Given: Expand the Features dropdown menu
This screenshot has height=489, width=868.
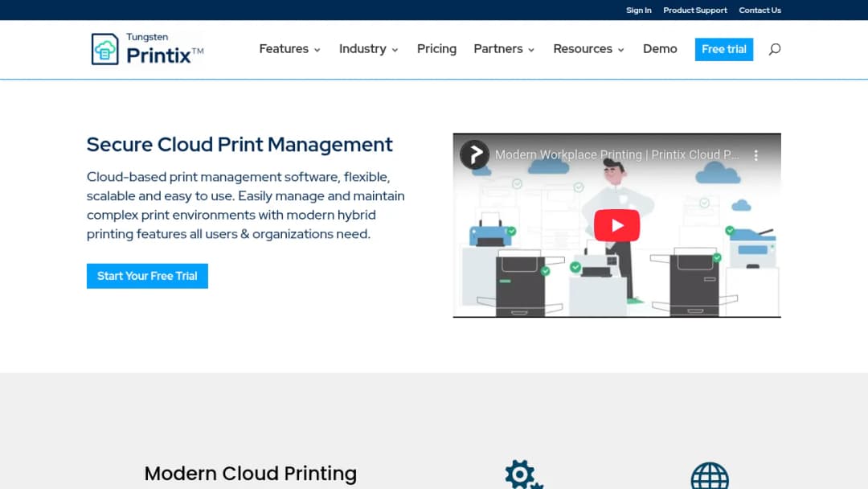Looking at the screenshot, I should click(x=289, y=49).
